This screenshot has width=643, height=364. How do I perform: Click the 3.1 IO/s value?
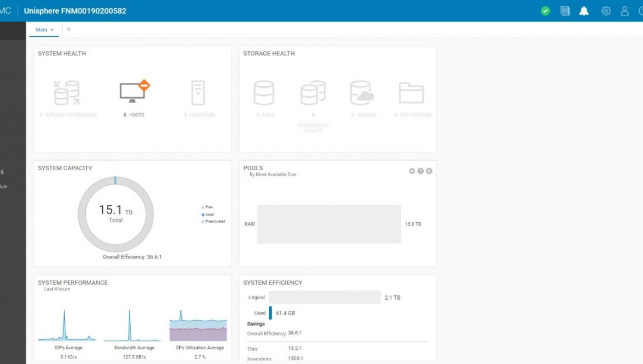69,357
